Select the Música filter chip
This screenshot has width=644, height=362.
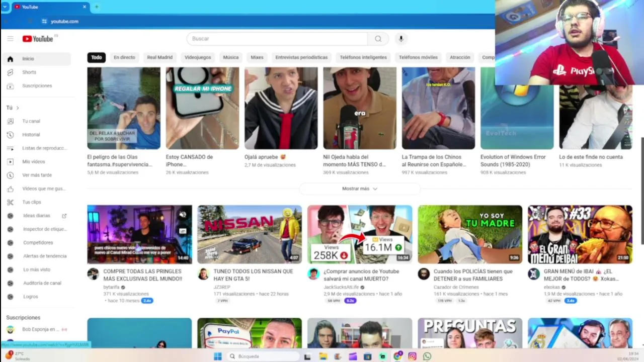tap(231, 57)
